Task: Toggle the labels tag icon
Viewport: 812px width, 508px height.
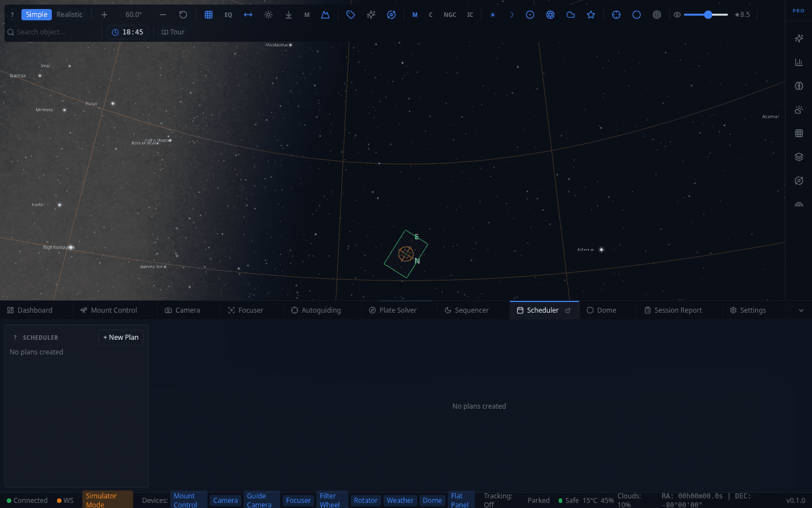Action: coord(351,15)
